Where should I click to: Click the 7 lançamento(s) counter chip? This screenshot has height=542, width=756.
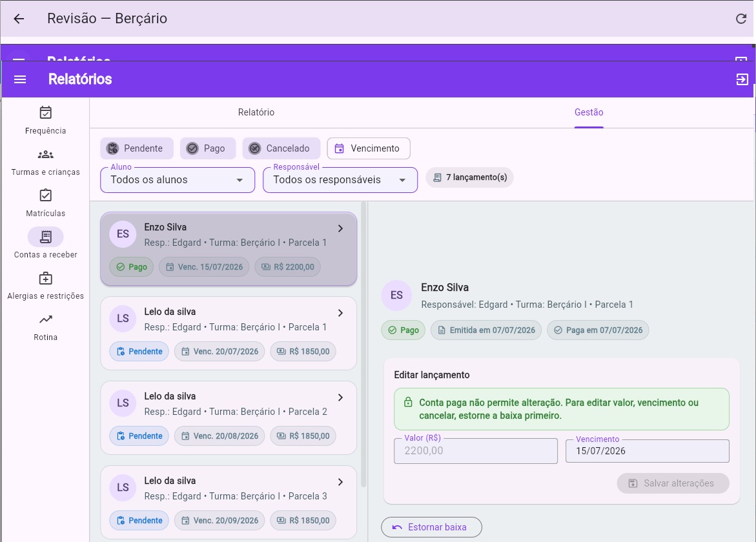point(469,177)
